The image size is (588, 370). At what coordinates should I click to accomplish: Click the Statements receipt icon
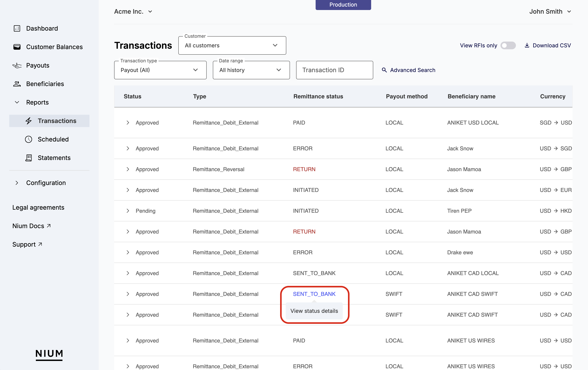pos(29,158)
